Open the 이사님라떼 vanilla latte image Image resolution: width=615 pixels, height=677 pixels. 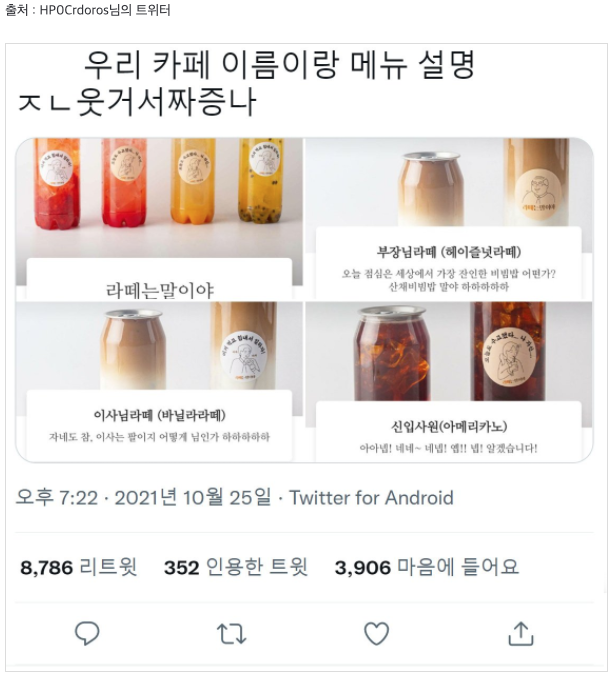pyautogui.click(x=159, y=382)
